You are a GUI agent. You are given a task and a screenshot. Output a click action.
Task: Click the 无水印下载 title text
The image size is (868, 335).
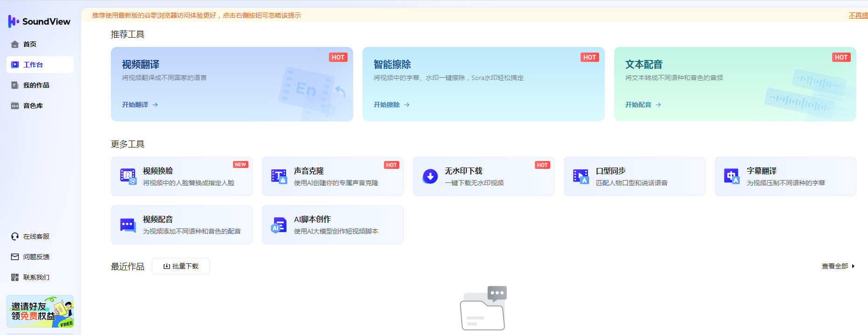click(x=464, y=171)
